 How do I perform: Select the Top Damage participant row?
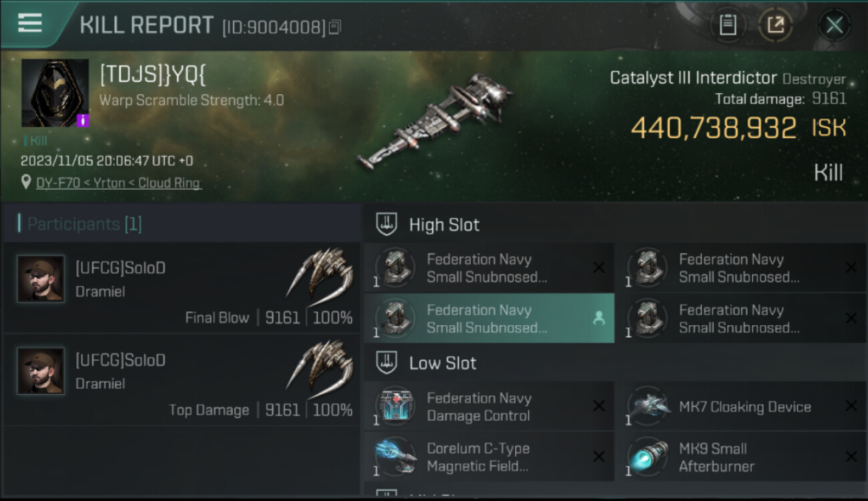[x=181, y=380]
